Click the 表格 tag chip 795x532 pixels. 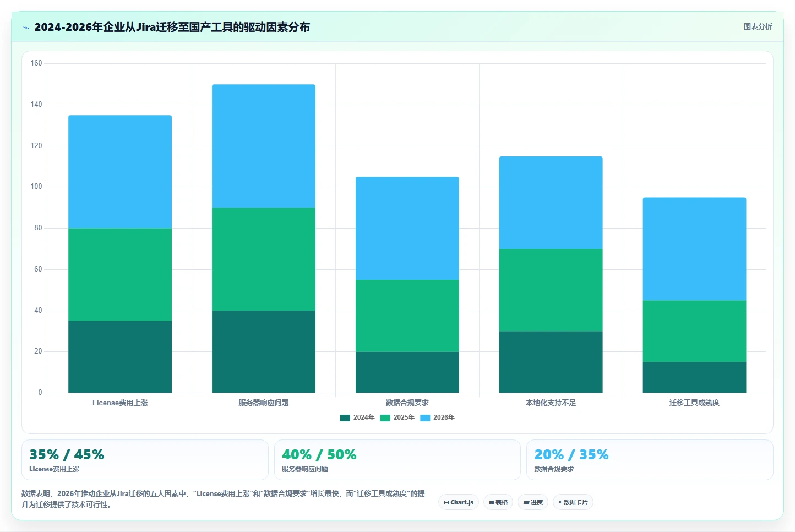pos(498,502)
